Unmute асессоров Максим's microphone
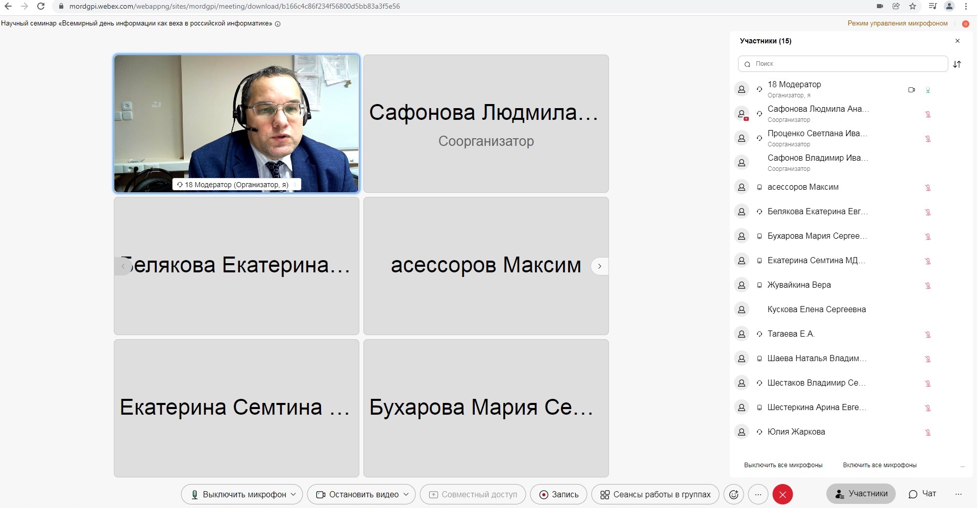This screenshot has height=508, width=980. (x=928, y=188)
